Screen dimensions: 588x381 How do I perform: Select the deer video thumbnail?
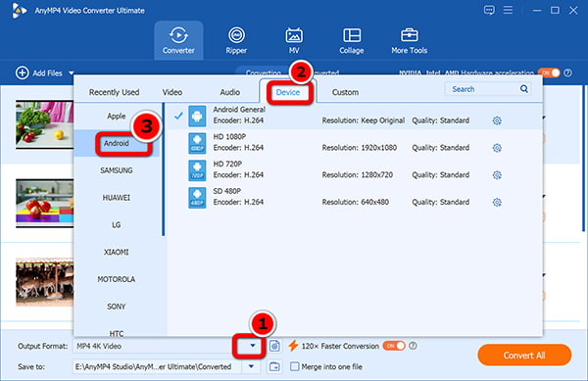click(44, 282)
